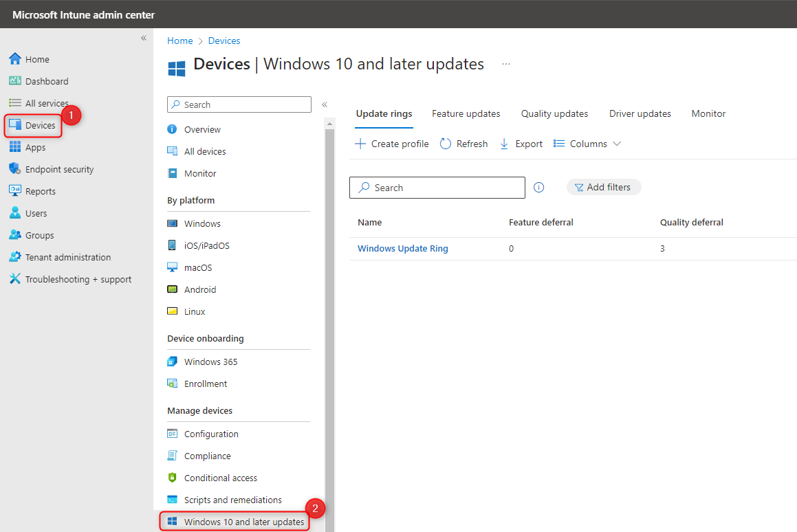Click the macOS platform entry

[x=199, y=267]
